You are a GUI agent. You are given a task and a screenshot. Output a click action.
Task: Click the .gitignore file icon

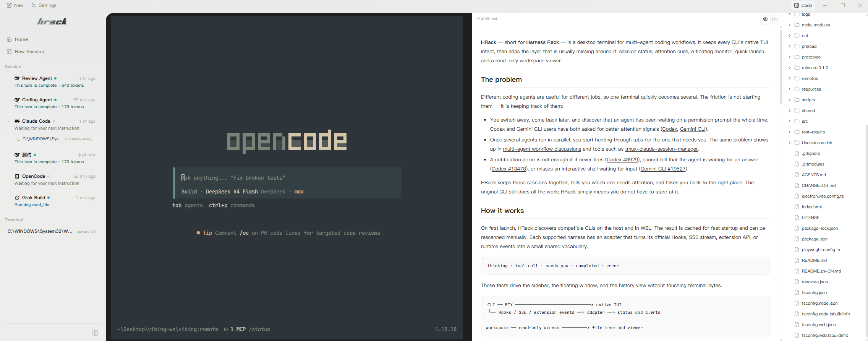(797, 153)
